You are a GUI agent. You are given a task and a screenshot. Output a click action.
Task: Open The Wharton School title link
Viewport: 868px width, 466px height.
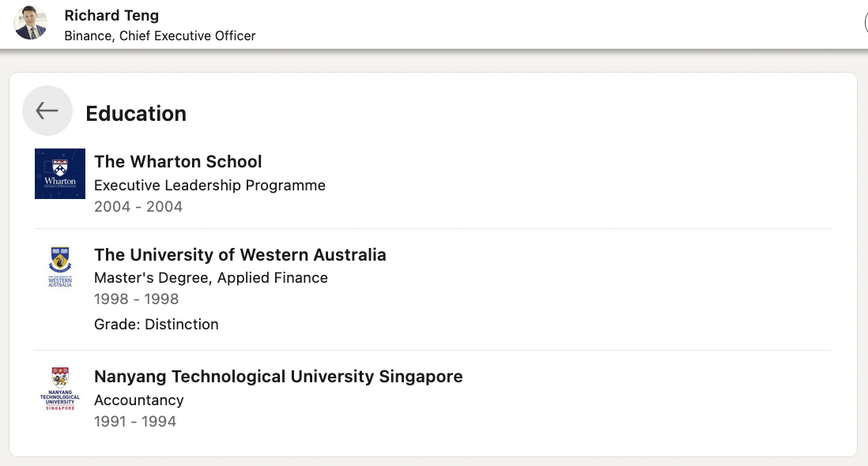178,161
